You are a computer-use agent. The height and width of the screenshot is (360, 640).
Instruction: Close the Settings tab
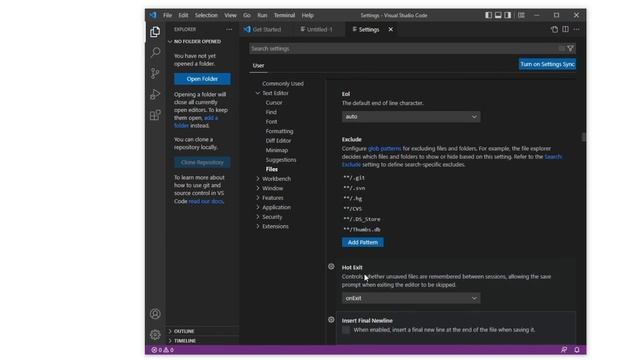(391, 29)
